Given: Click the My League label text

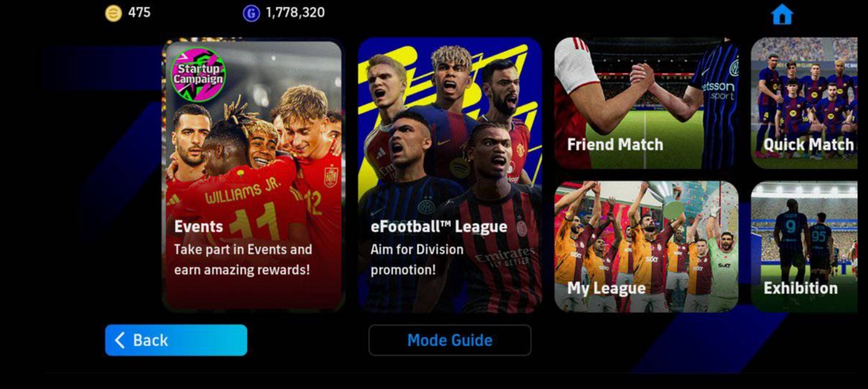Looking at the screenshot, I should click(606, 288).
